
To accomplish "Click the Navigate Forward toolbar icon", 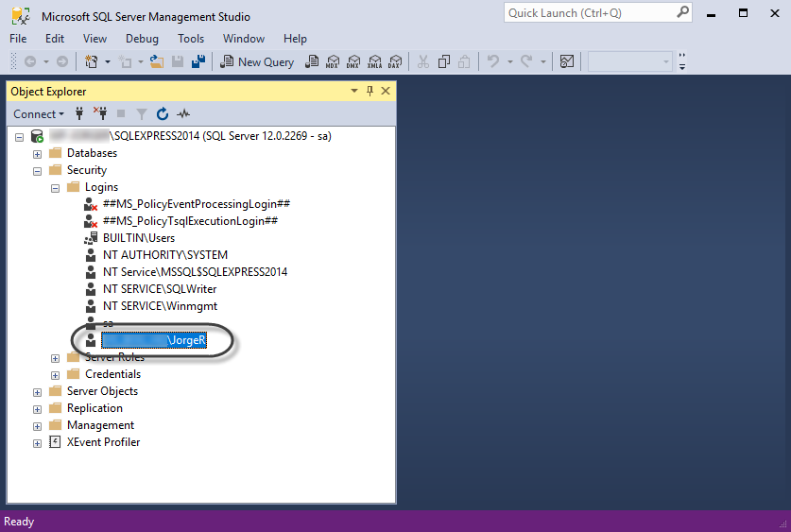I will (62, 62).
